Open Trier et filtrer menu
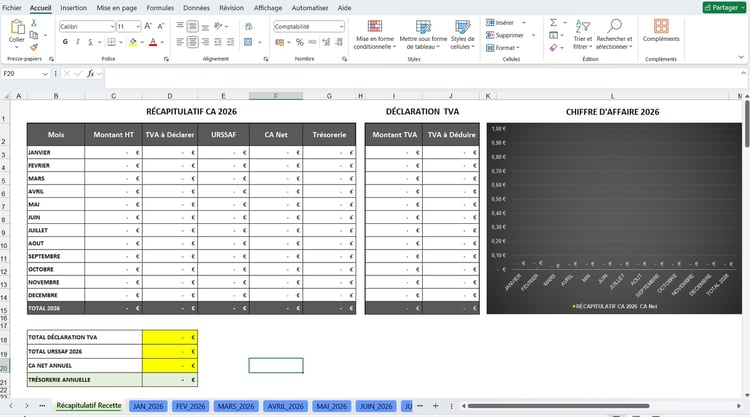 583,34
